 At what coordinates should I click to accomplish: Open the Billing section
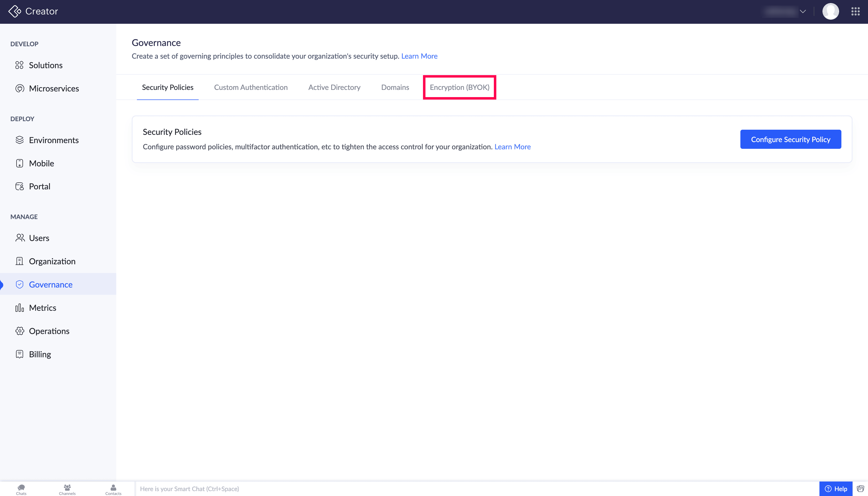40,354
